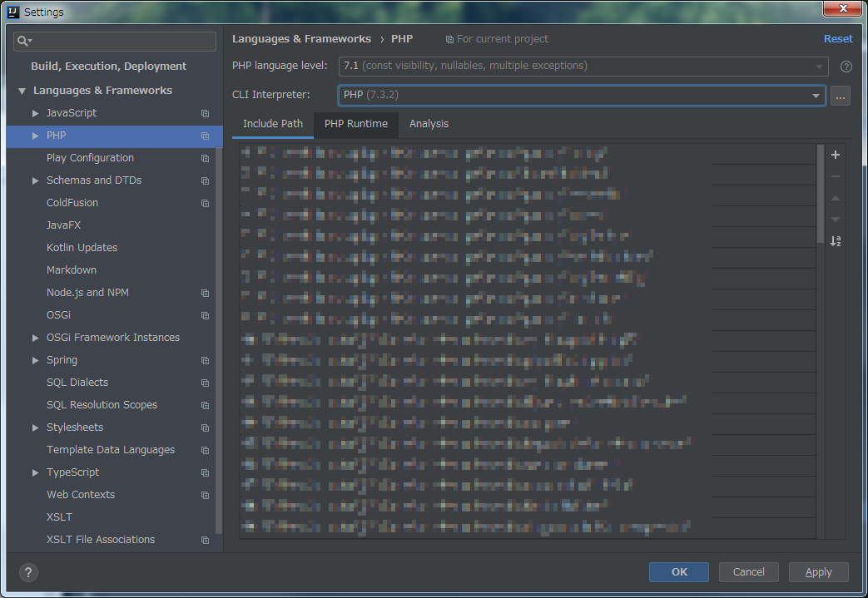Select Template Data Languages item
Viewport: 868px width, 598px height.
tap(111, 450)
